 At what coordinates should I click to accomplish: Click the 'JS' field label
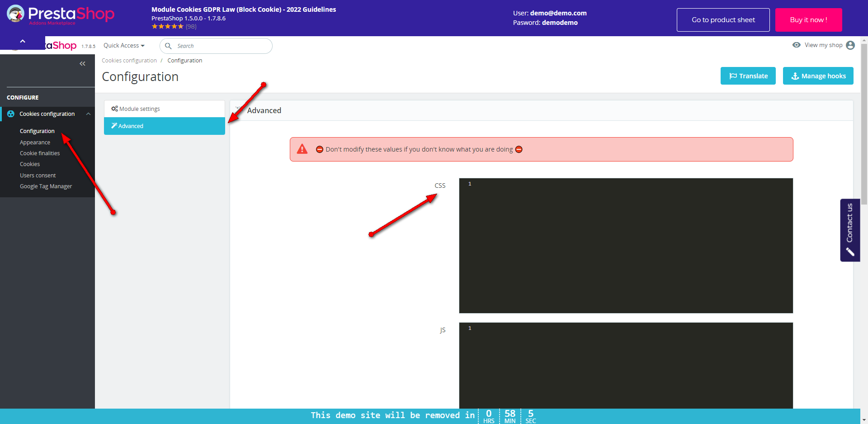pyautogui.click(x=443, y=330)
